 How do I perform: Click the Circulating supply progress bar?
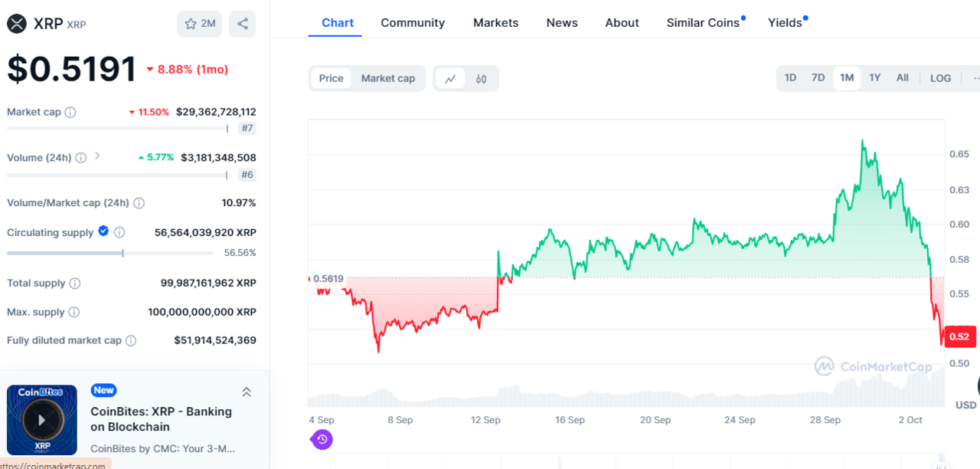coord(110,253)
